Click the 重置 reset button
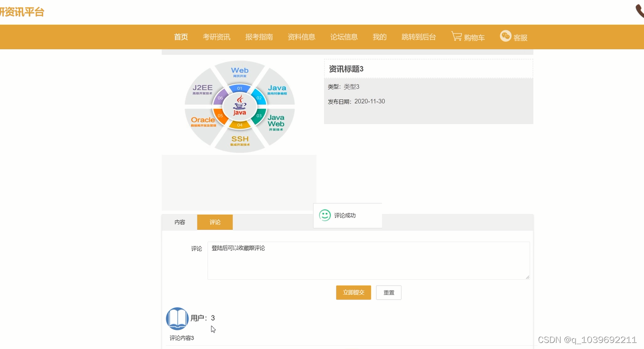Image resolution: width=644 pixels, height=349 pixels. pyautogui.click(x=389, y=293)
